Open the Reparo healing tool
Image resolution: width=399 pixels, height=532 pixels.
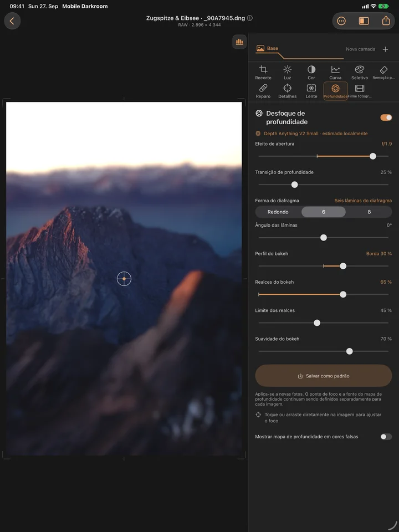[x=263, y=91]
